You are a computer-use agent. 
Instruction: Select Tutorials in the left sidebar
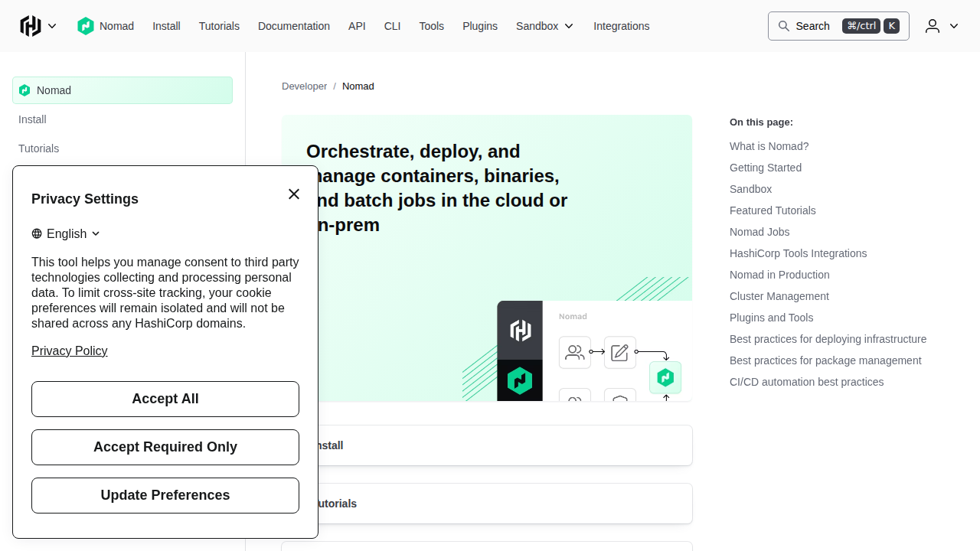coord(39,148)
